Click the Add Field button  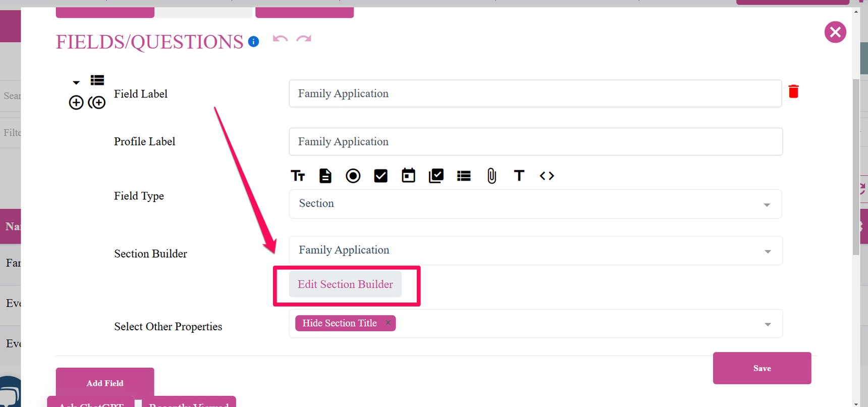pyautogui.click(x=105, y=383)
